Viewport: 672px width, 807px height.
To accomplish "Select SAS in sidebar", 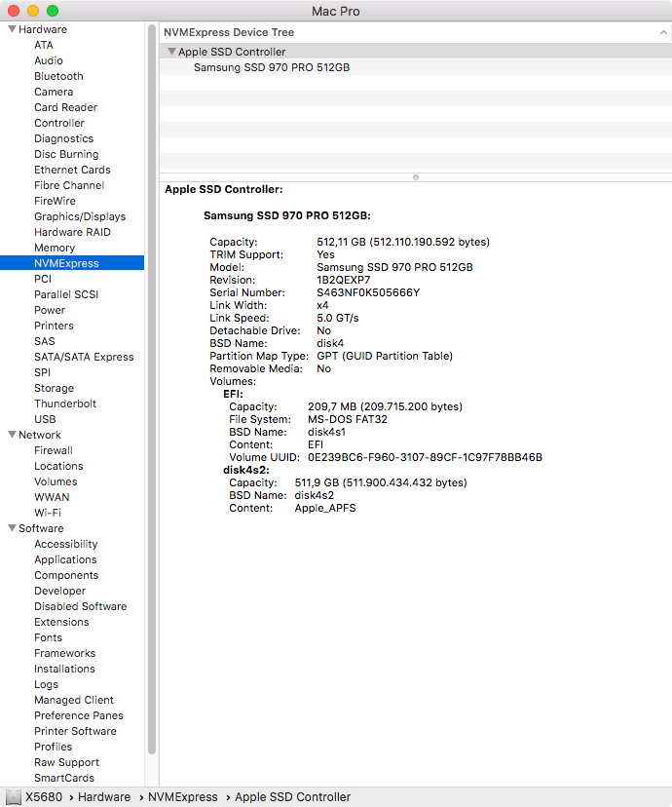I will click(44, 341).
